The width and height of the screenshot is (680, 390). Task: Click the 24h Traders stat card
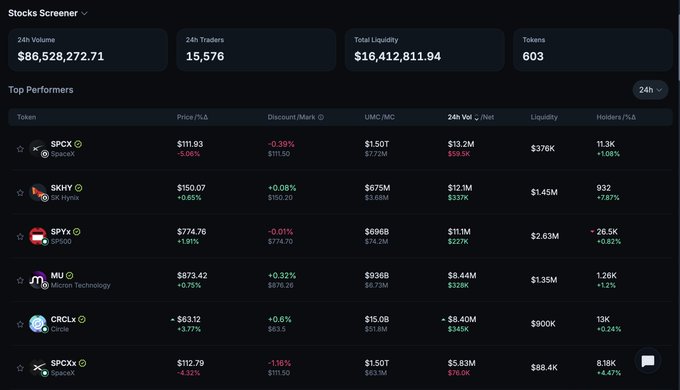point(256,50)
